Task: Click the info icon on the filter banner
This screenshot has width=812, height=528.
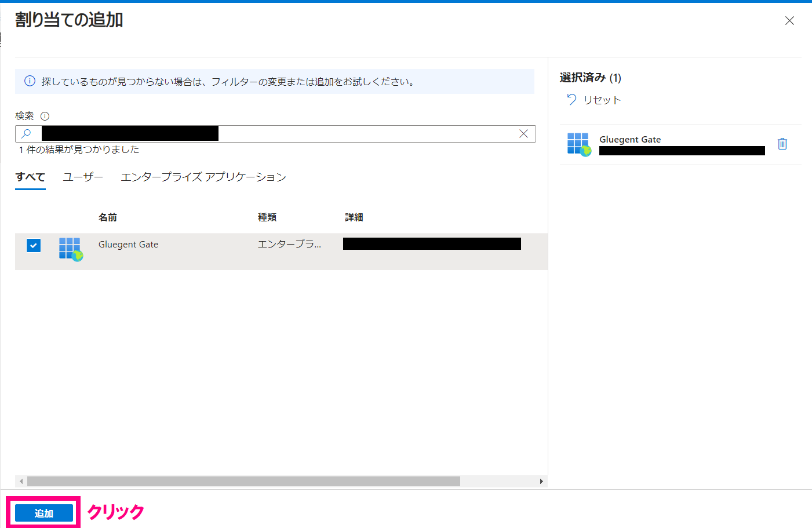Action: pyautogui.click(x=30, y=81)
